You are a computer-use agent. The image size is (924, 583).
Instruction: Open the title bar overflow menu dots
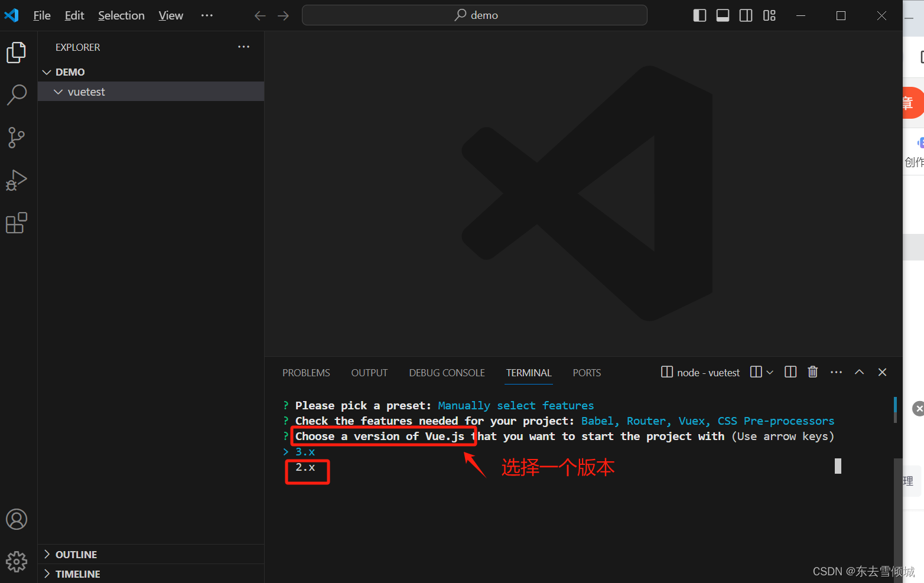coord(207,15)
